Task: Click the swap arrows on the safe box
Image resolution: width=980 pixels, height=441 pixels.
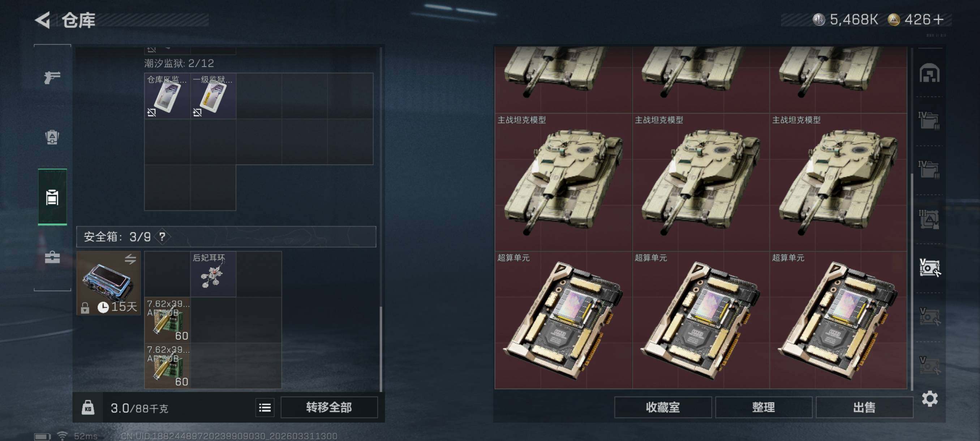Action: point(130,259)
